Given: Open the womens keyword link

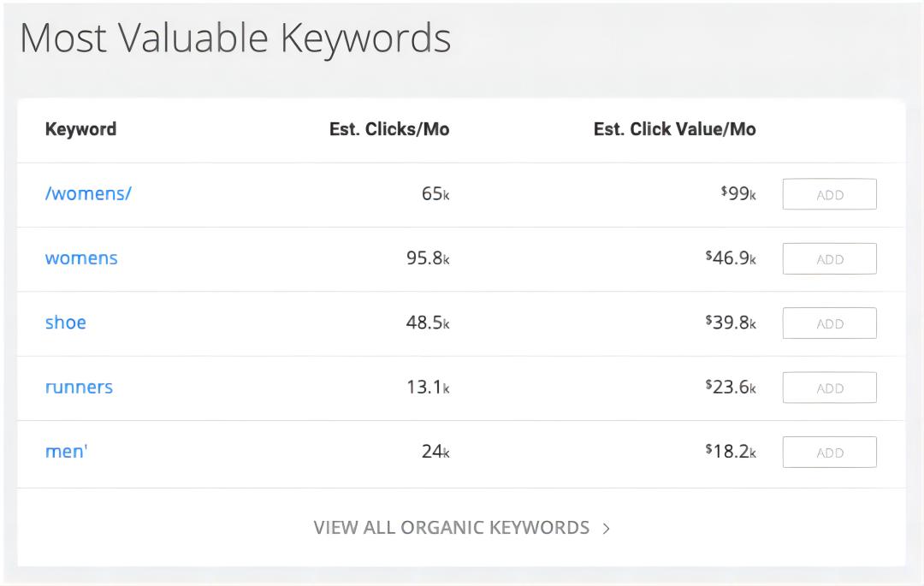Looking at the screenshot, I should 81,258.
